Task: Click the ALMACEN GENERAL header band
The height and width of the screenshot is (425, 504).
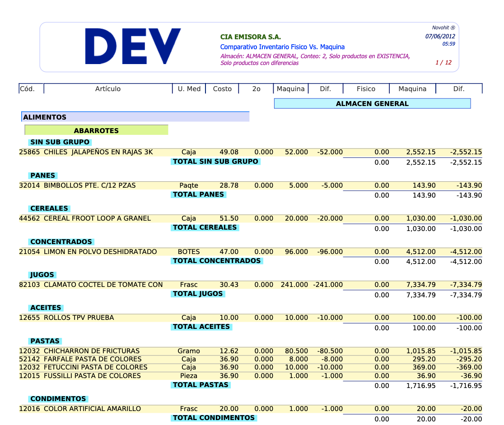Action: 372,104
